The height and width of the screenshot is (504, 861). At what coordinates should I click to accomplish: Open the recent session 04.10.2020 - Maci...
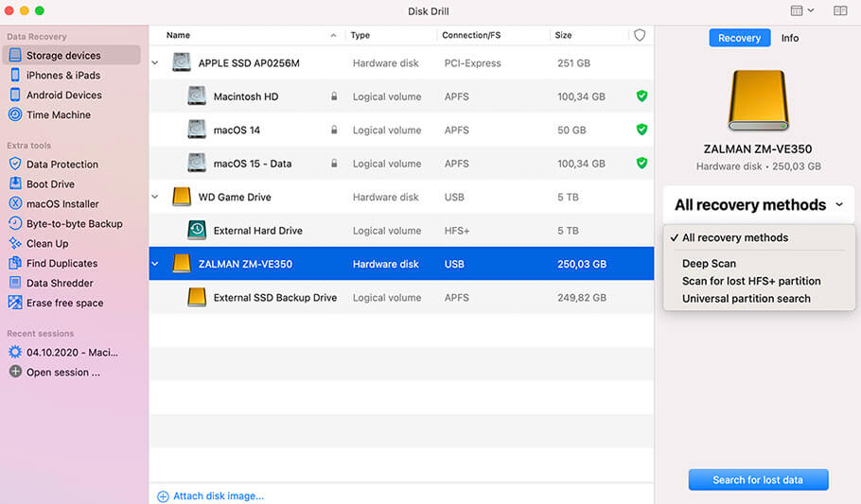[73, 353]
